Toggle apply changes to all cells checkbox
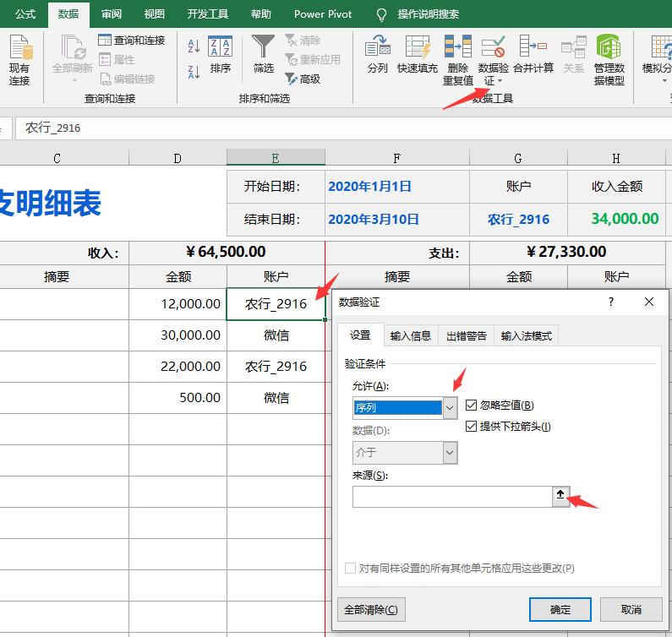 pyautogui.click(x=350, y=568)
